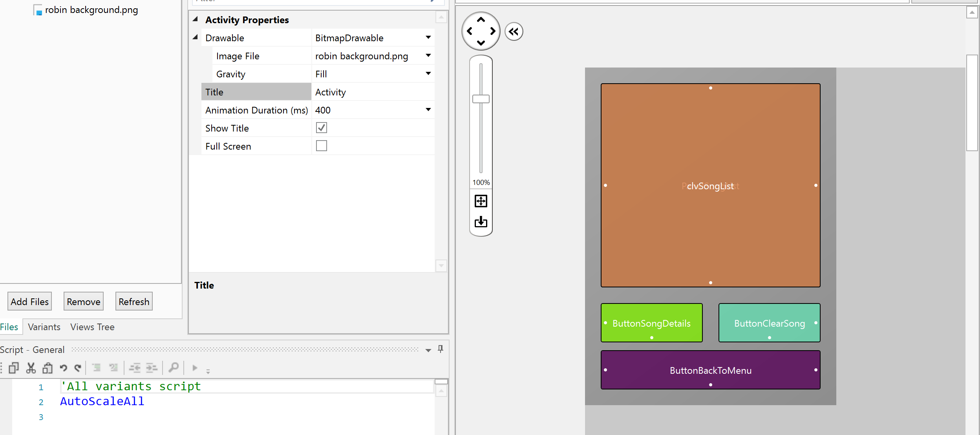Image resolution: width=980 pixels, height=435 pixels.
Task: Click the Redo arrow icon
Action: 78,368
